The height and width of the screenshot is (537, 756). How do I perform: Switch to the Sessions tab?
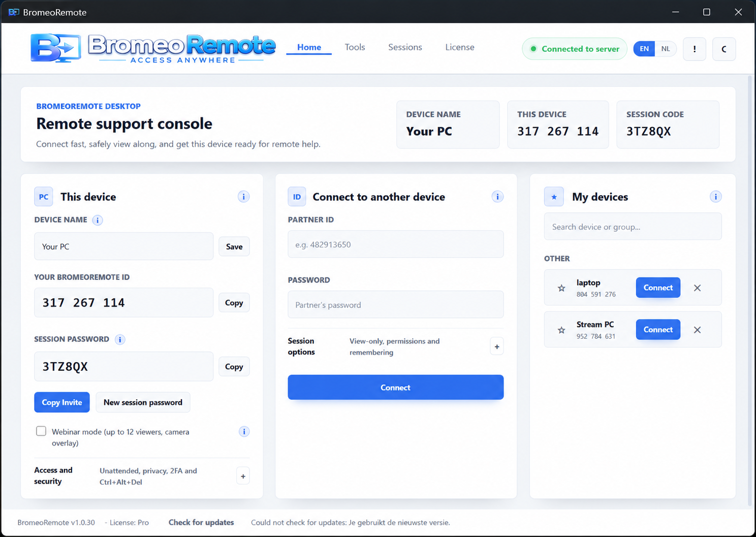[405, 47]
